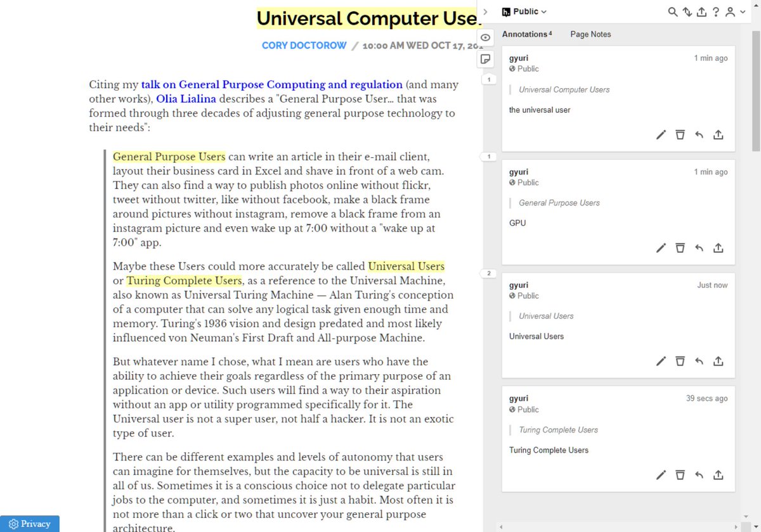The height and width of the screenshot is (532, 761).
Task: Share the GPU annotation
Action: [x=719, y=248]
